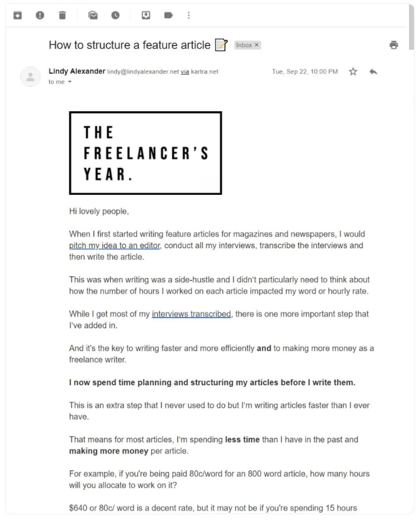
Task: Click Lindy Alexander's profile avatar
Action: click(x=30, y=76)
